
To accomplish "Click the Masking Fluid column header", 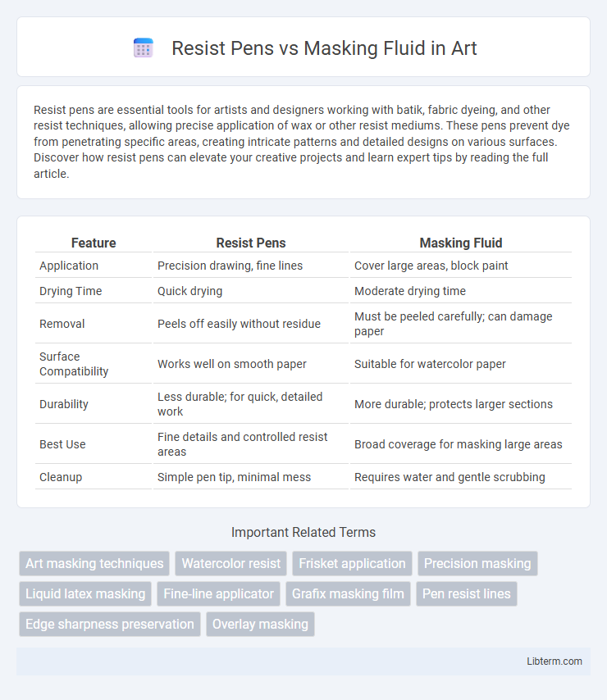I will 461,243.
